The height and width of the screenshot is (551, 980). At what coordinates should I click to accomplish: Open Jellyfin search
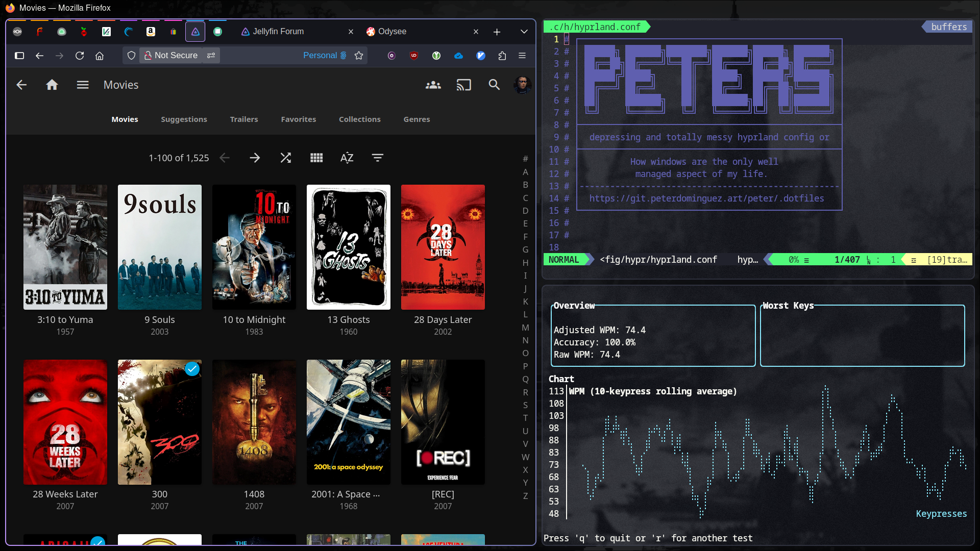pyautogui.click(x=494, y=85)
